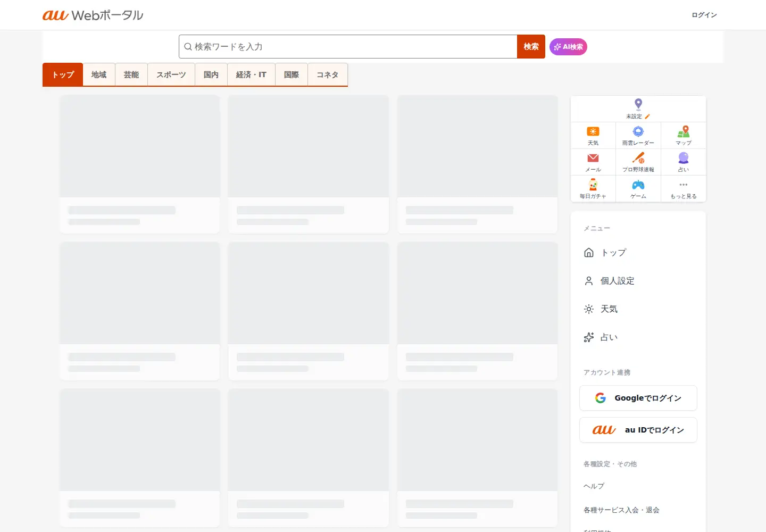Open the 毎日ガチャ capsule icon
Image resolution: width=766 pixels, height=532 pixels.
pos(593,185)
